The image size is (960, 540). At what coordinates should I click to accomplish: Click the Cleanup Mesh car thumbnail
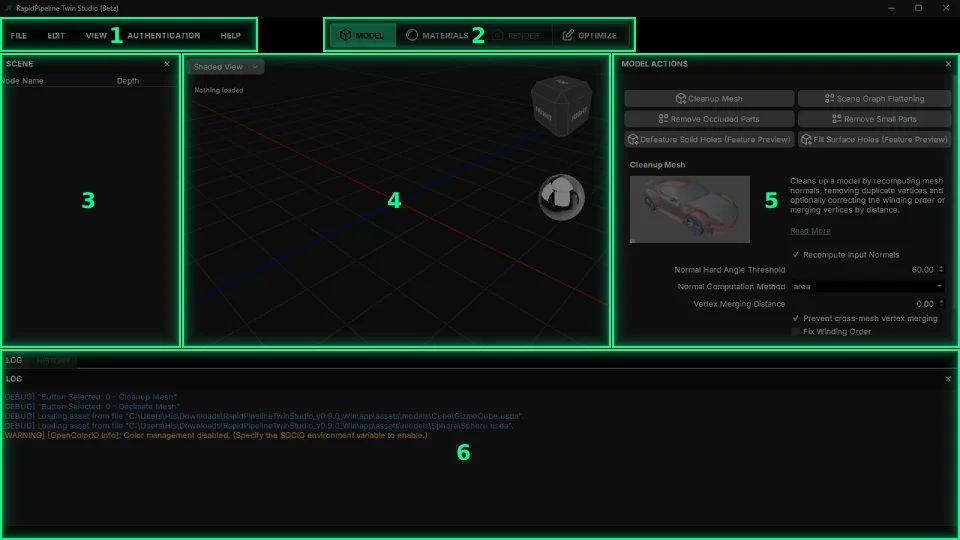689,209
